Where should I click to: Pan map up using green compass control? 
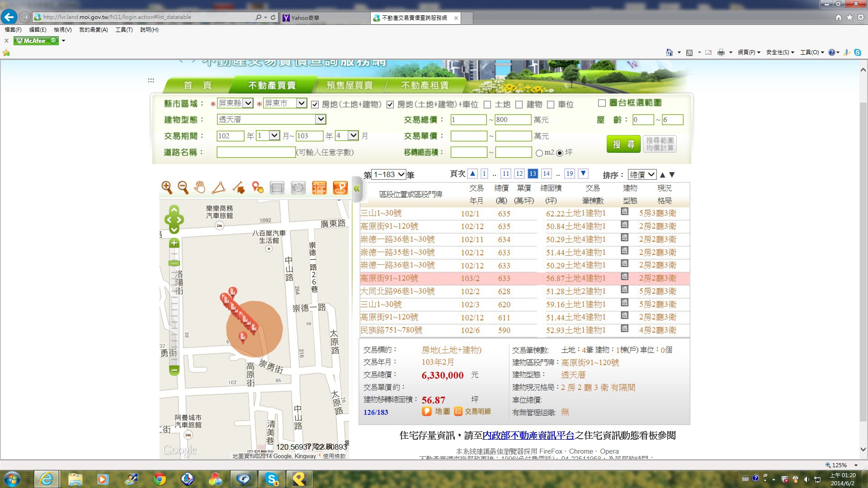tap(174, 210)
